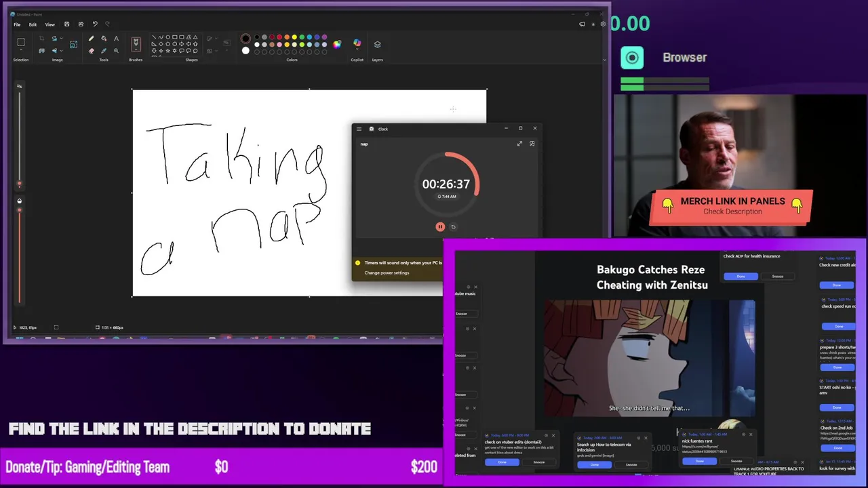Expand the Brushes dropdown arrow
Screen dimensions: 868x488
[x=136, y=49]
